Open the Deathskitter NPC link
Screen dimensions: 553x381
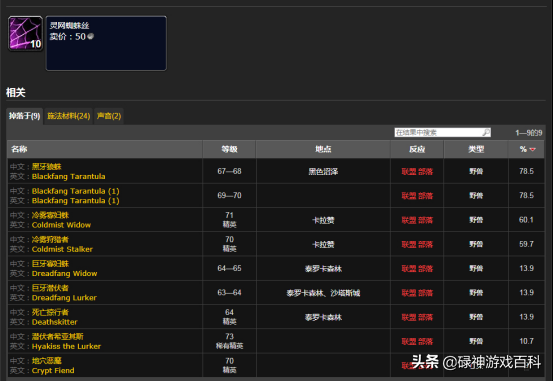[x=55, y=322]
